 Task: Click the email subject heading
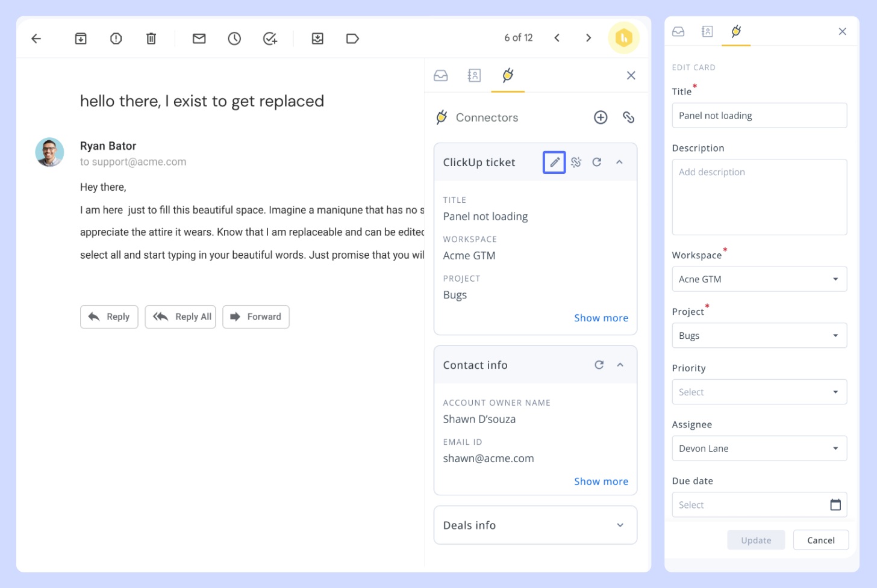click(x=202, y=101)
